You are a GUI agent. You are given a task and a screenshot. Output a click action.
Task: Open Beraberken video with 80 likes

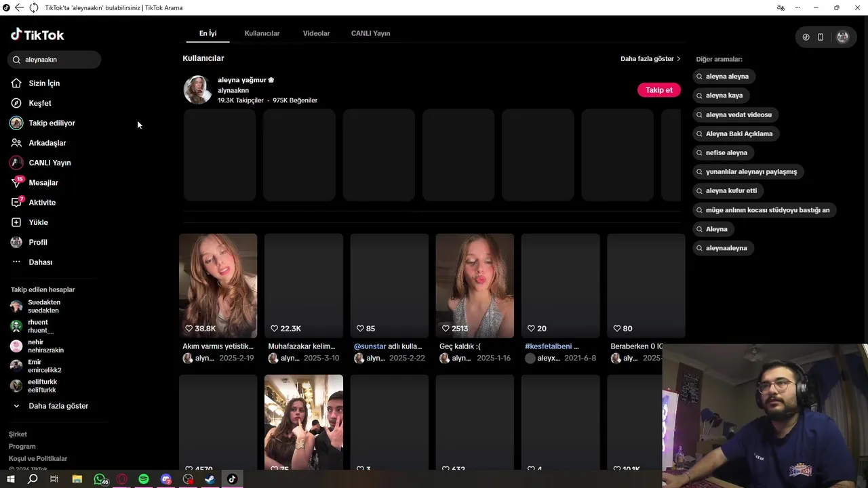pyautogui.click(x=646, y=285)
